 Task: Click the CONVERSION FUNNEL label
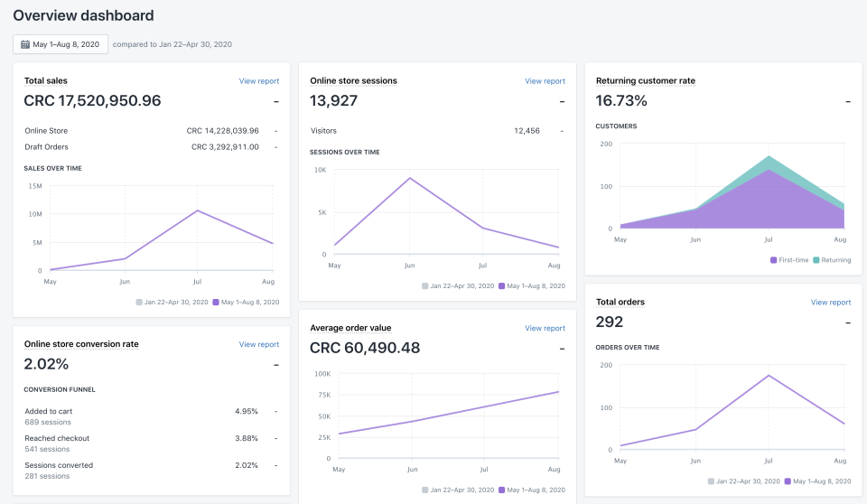pos(60,389)
